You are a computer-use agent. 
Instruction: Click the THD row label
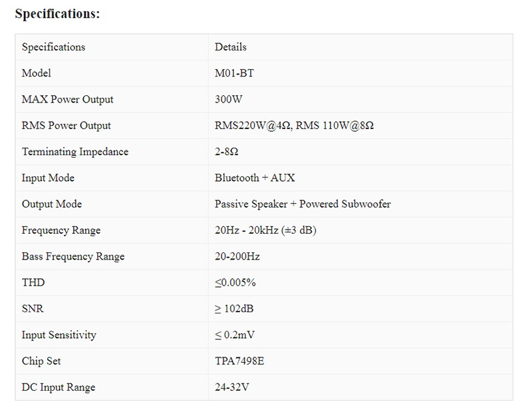point(33,282)
